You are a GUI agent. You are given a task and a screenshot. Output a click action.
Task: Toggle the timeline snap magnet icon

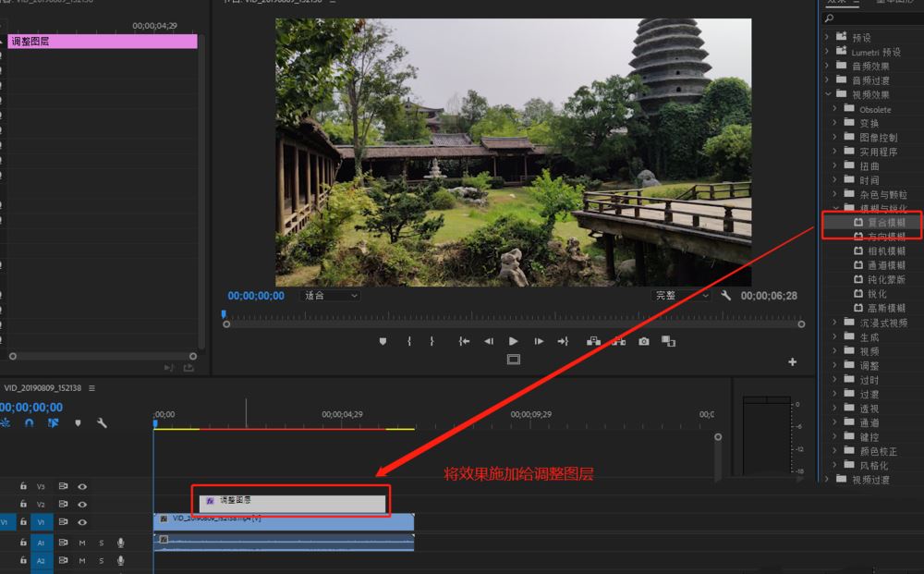[x=29, y=423]
